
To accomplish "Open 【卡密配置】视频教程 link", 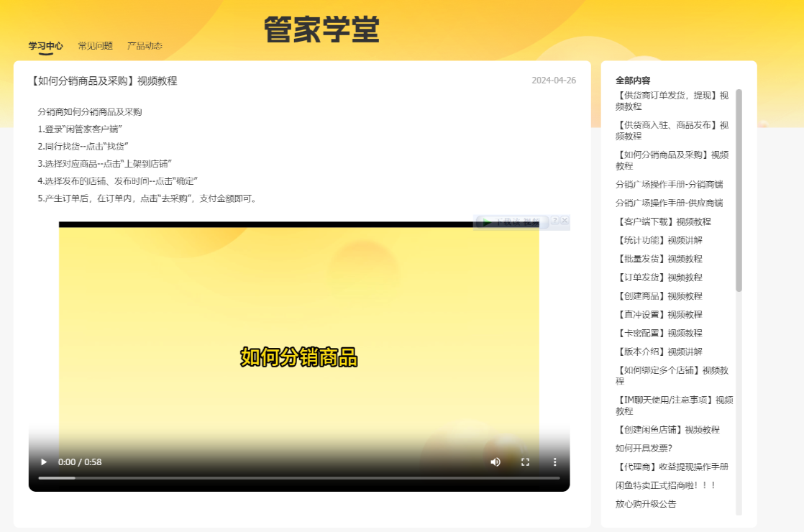I will tap(659, 333).
